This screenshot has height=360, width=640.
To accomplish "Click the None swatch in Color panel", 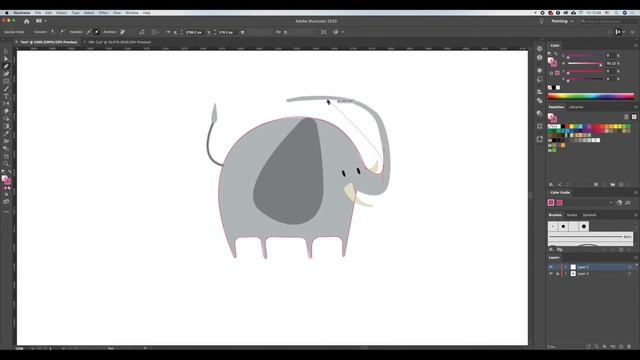I will click(549, 87).
